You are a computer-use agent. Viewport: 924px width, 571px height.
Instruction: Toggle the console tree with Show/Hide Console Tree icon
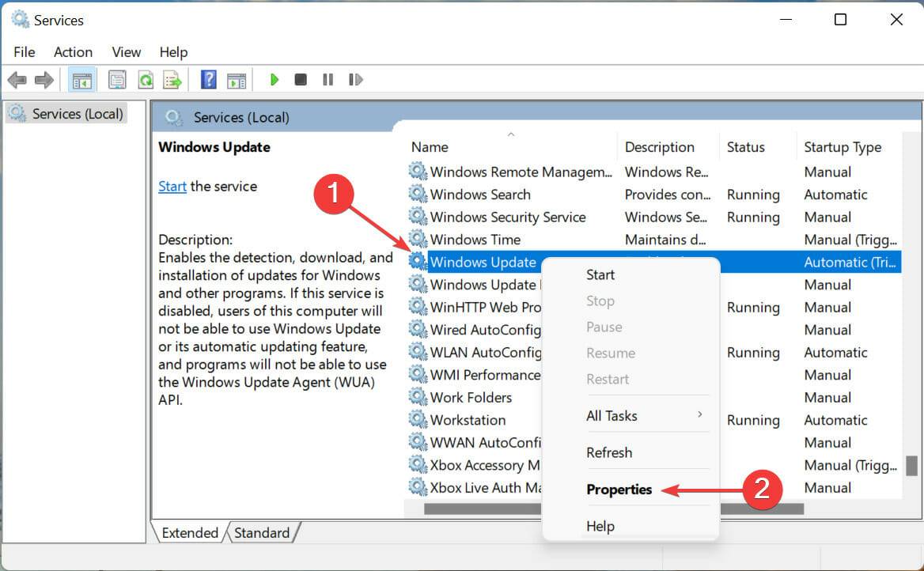point(81,79)
